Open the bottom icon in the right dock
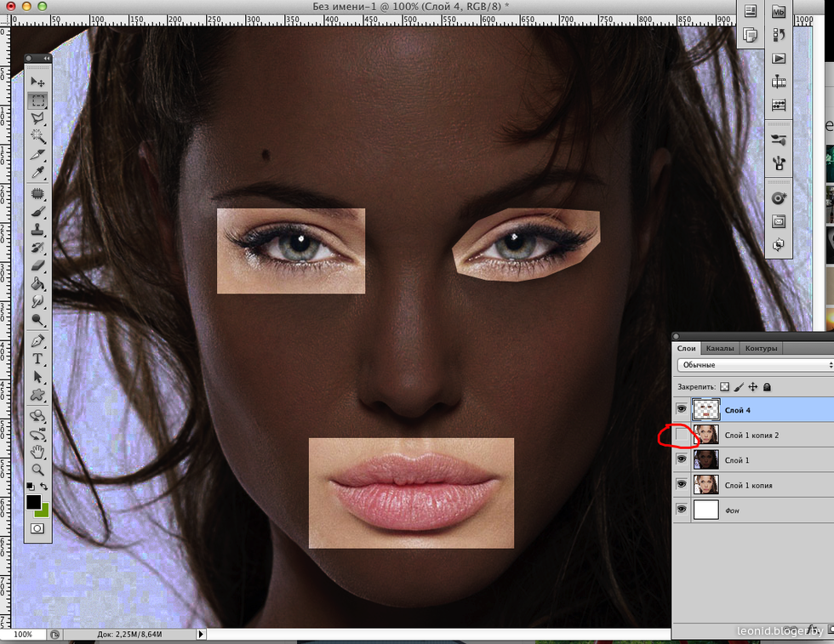This screenshot has width=834, height=644. (778, 245)
